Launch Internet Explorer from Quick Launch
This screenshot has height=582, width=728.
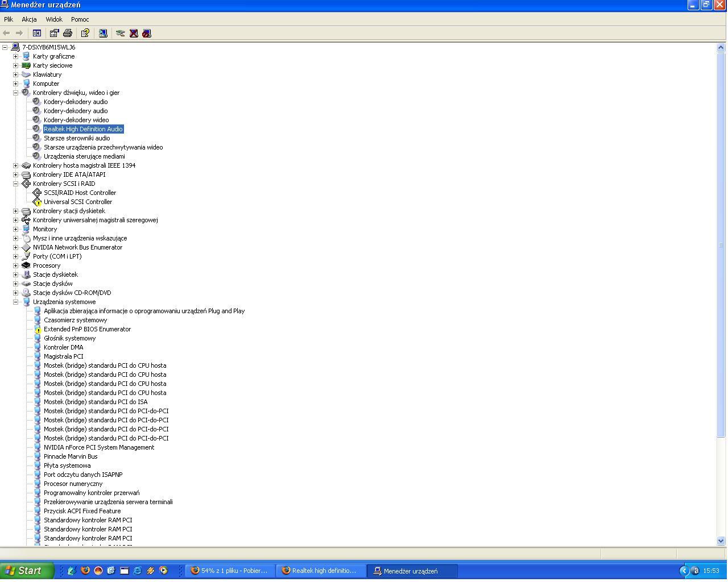pyautogui.click(x=138, y=571)
